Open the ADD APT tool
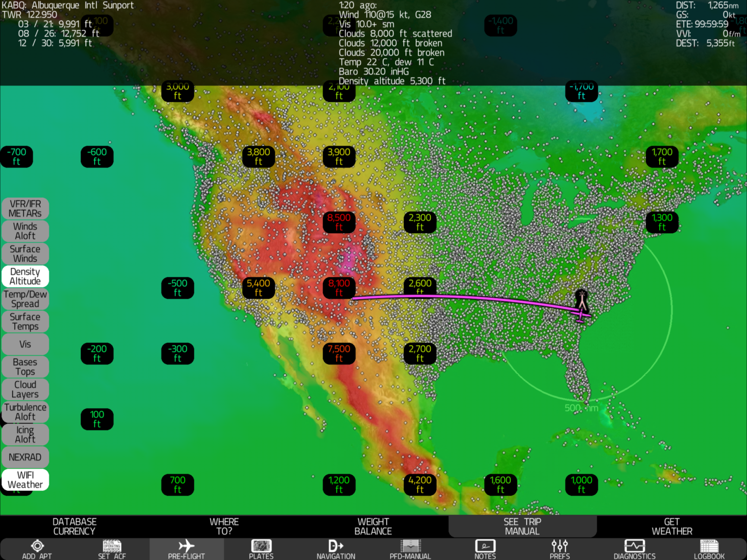Viewport: 747px width, 560px height. pos(37,548)
